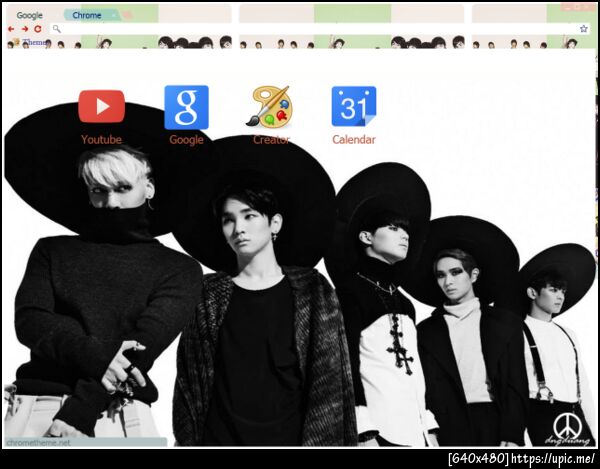The height and width of the screenshot is (469, 600).
Task: Bookmark this page with the star icon
Action: 584,29
